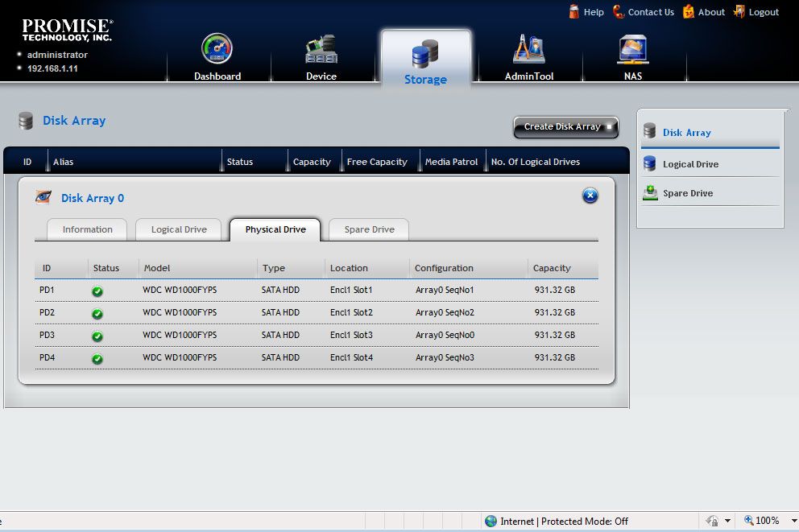The width and height of the screenshot is (799, 532).
Task: Click the AdminTool menu label
Action: coord(529,76)
